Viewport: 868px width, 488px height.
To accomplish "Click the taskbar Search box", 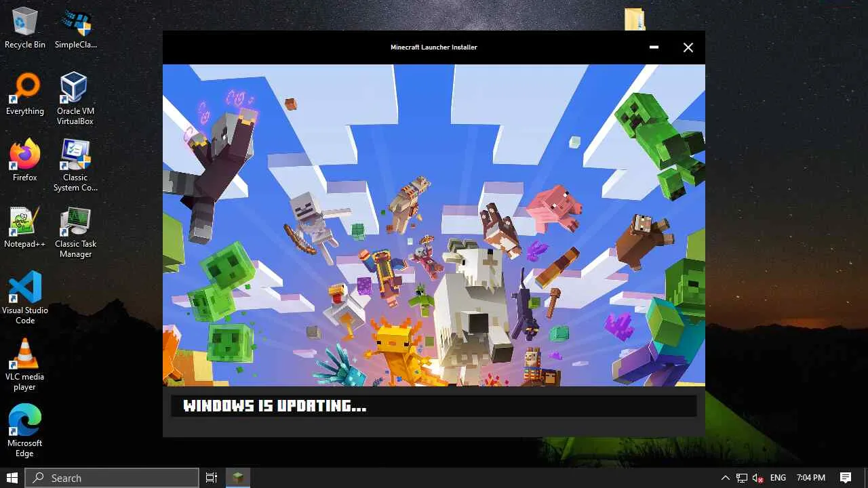I will coord(112,478).
